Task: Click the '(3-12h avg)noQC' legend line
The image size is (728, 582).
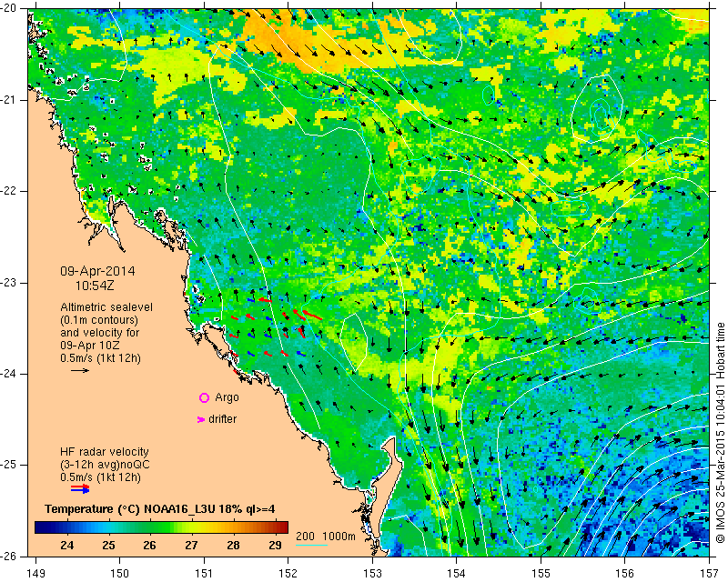Action: 105,465
